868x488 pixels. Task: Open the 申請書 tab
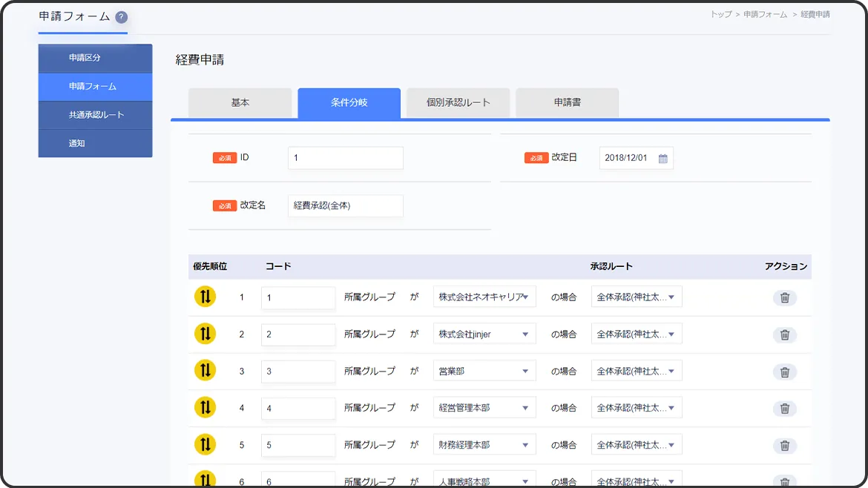[567, 103]
